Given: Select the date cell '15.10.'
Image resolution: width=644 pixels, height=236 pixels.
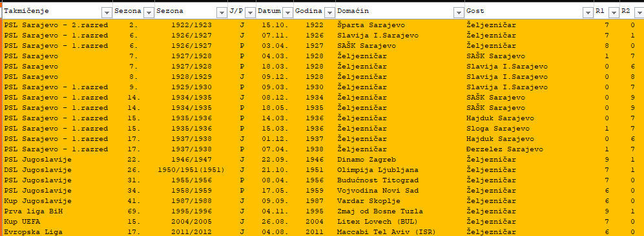Looking at the screenshot, I should point(275,25).
